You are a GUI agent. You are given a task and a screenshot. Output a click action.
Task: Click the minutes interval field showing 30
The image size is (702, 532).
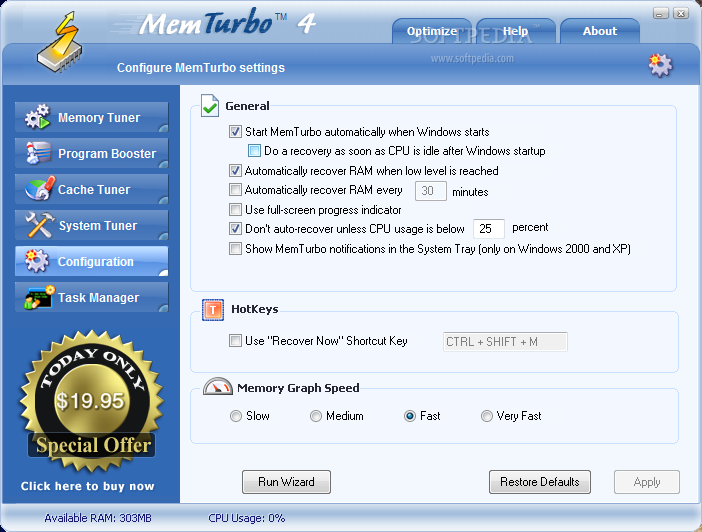tap(431, 191)
